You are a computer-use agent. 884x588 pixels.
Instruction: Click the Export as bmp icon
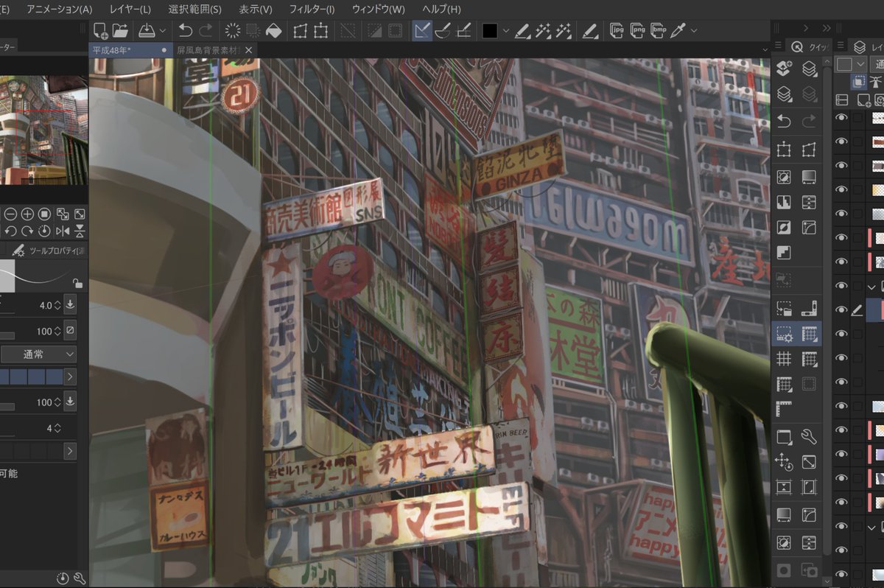click(x=659, y=31)
